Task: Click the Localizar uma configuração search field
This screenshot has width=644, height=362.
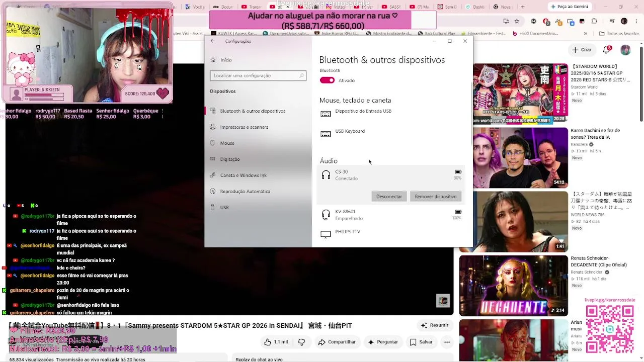Action: pos(258,75)
